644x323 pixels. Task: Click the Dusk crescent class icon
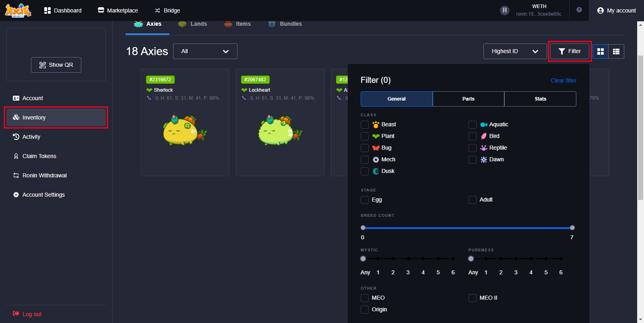(376, 171)
